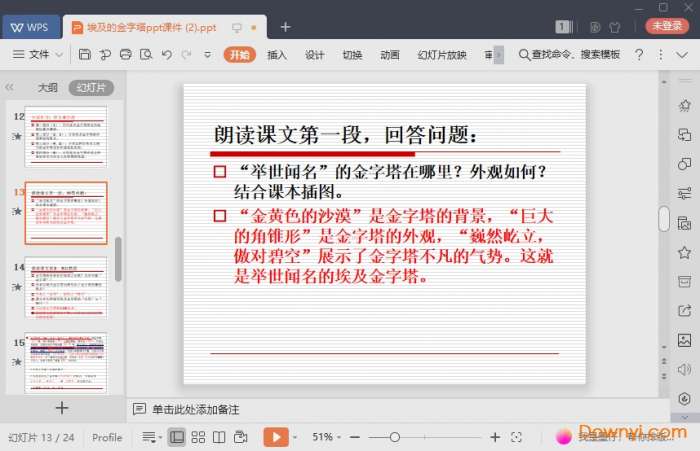Open the 51% zoom level dropdown
The width and height of the screenshot is (700, 451).
pyautogui.click(x=326, y=437)
